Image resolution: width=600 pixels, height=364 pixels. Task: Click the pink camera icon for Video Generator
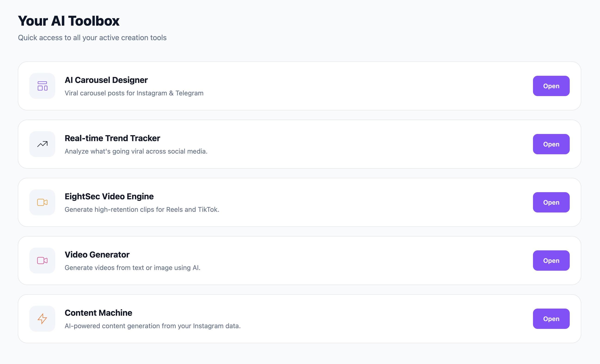42,260
